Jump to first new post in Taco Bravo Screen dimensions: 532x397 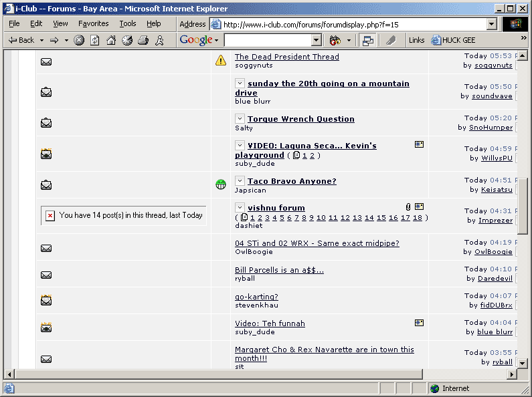click(240, 181)
